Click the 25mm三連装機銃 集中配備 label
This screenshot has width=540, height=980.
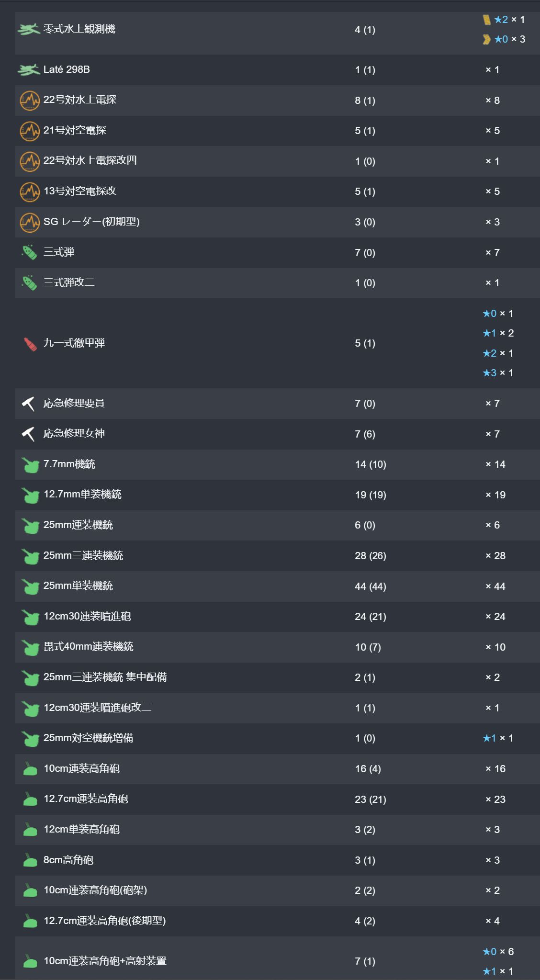click(x=105, y=677)
